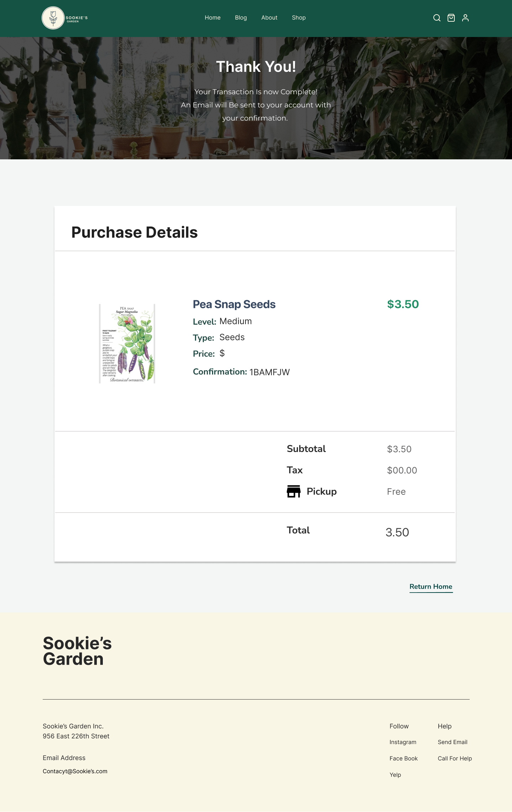This screenshot has width=512, height=812.
Task: Open the user account profile icon
Action: point(465,18)
